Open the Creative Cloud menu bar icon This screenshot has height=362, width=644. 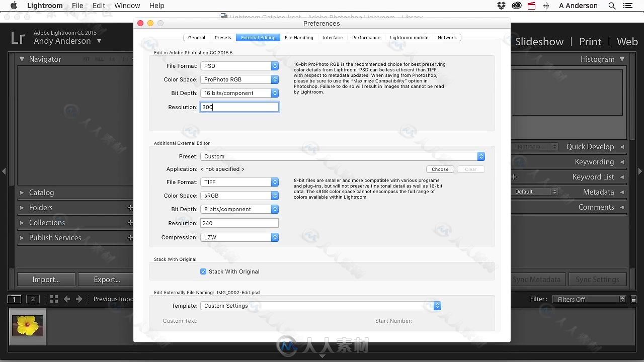(516, 6)
